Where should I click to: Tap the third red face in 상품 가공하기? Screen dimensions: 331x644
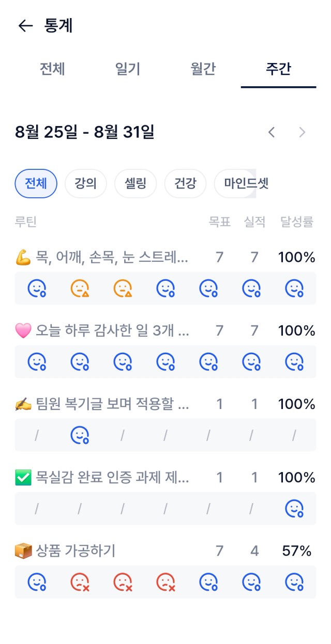click(x=165, y=582)
